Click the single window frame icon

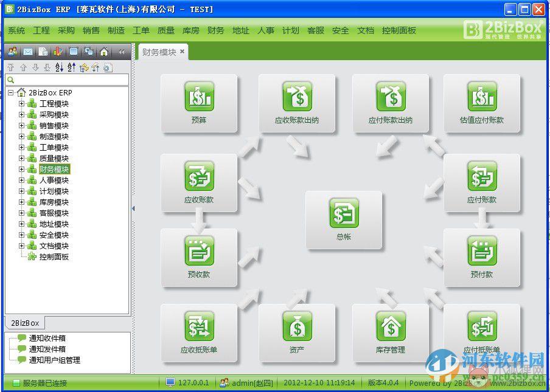(x=73, y=52)
